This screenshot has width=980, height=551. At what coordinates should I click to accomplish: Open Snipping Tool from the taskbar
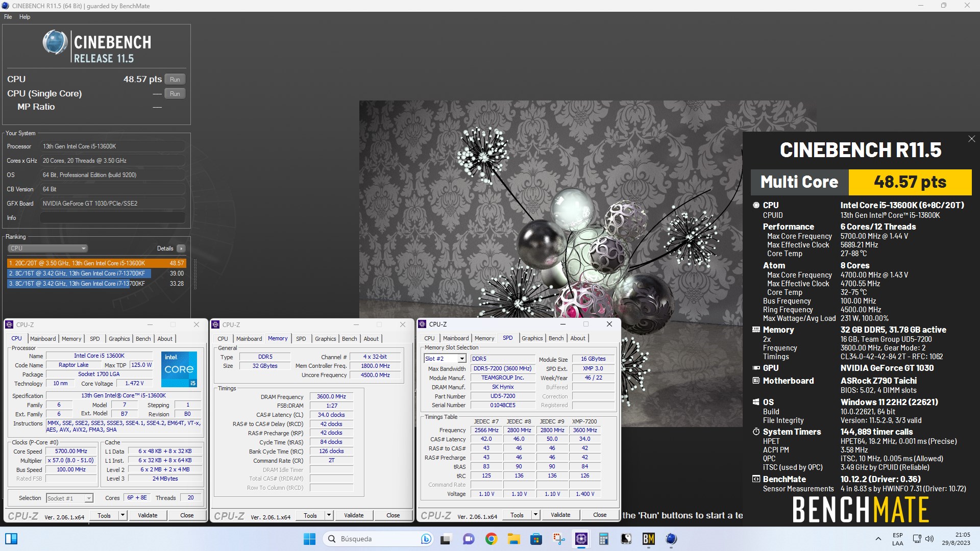pos(559,539)
